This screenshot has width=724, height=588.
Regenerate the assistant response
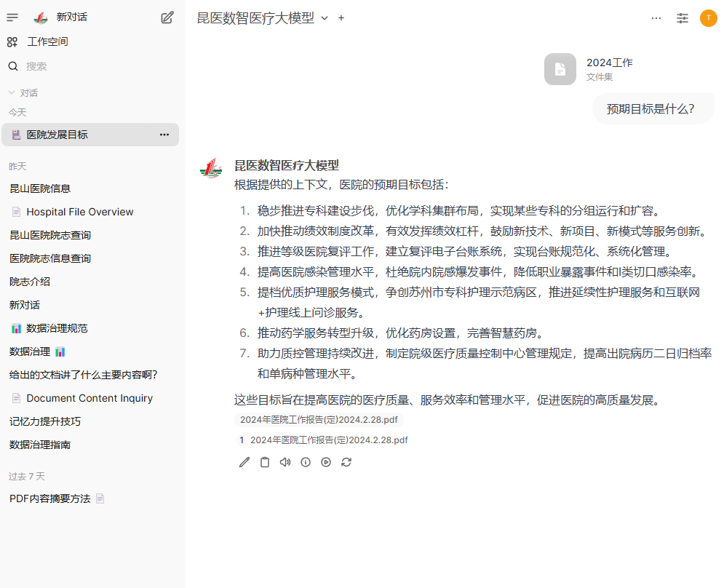pos(346,462)
